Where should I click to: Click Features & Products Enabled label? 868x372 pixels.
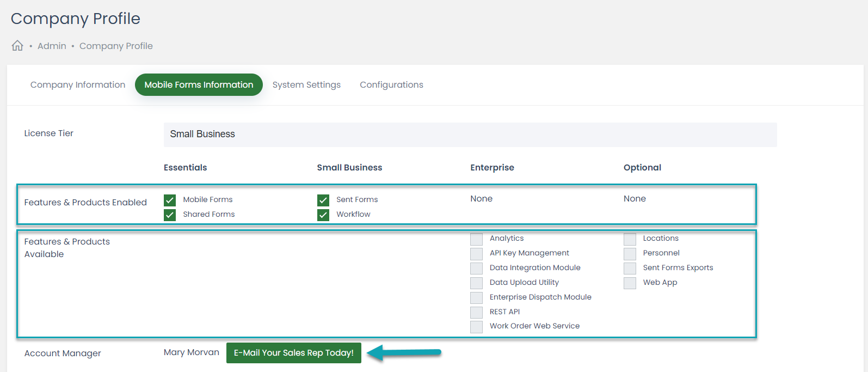[85, 203]
